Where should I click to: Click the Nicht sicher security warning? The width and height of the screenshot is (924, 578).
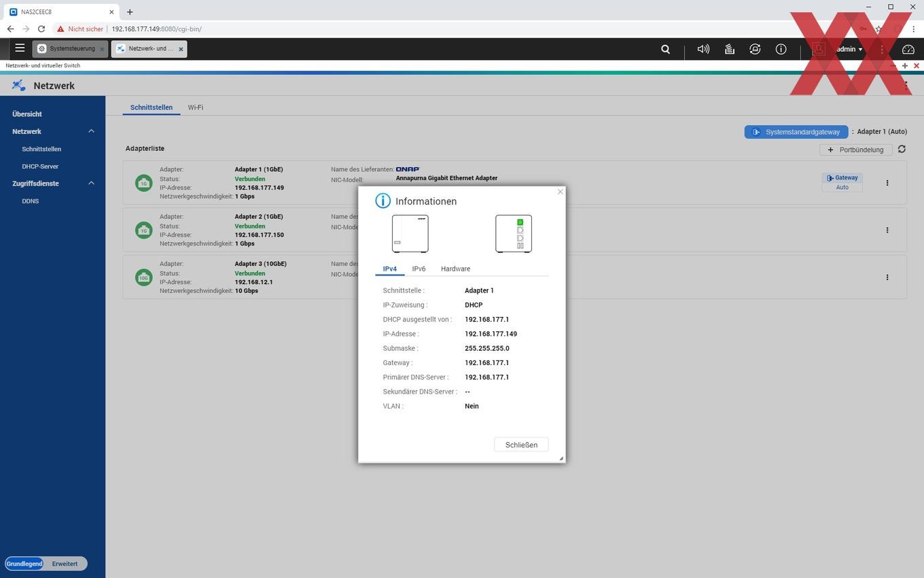pyautogui.click(x=80, y=29)
